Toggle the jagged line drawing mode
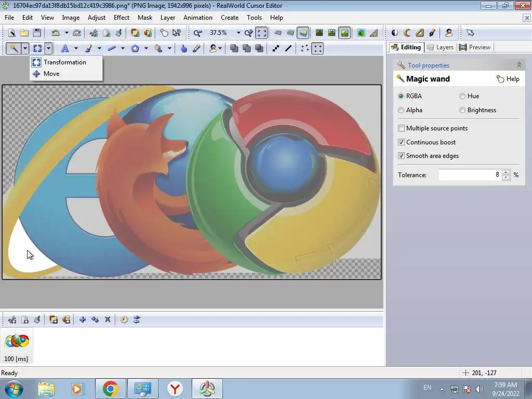The width and height of the screenshot is (532, 399). (276, 48)
